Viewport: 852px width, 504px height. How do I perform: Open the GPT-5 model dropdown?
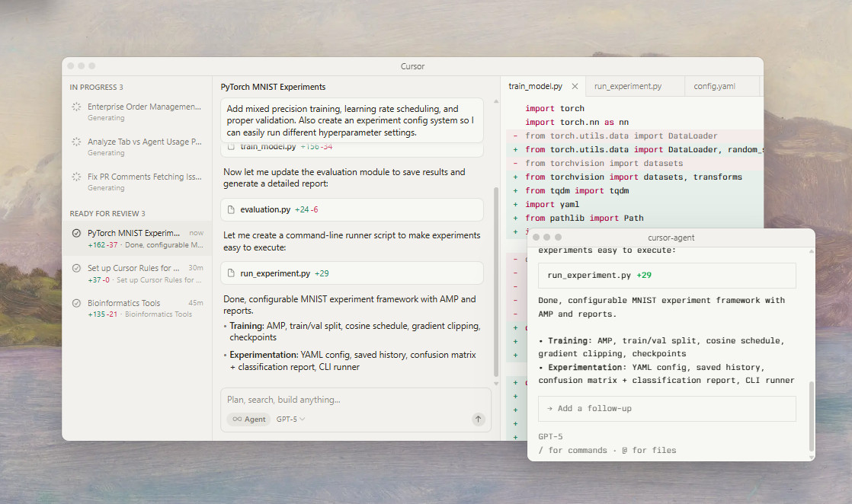coord(290,419)
